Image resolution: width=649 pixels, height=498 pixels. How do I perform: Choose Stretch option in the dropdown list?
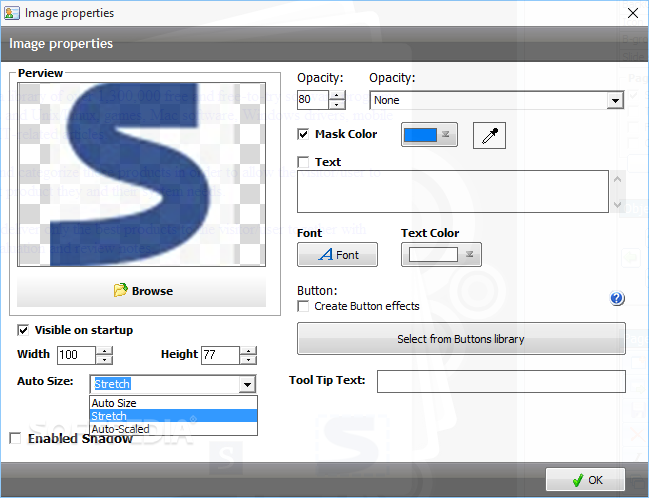pyautogui.click(x=173, y=416)
